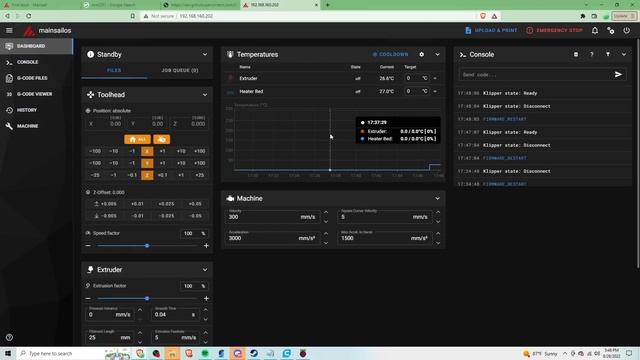Viewport: 640px width, 360px height.
Task: Click Heater Bed target temperature field
Action: point(415,91)
